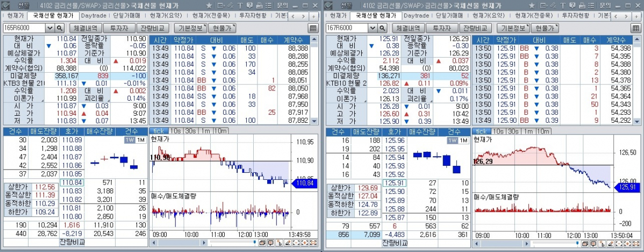Print the left window using the printer icon
644x252 pixels.
pyautogui.click(x=260, y=6)
